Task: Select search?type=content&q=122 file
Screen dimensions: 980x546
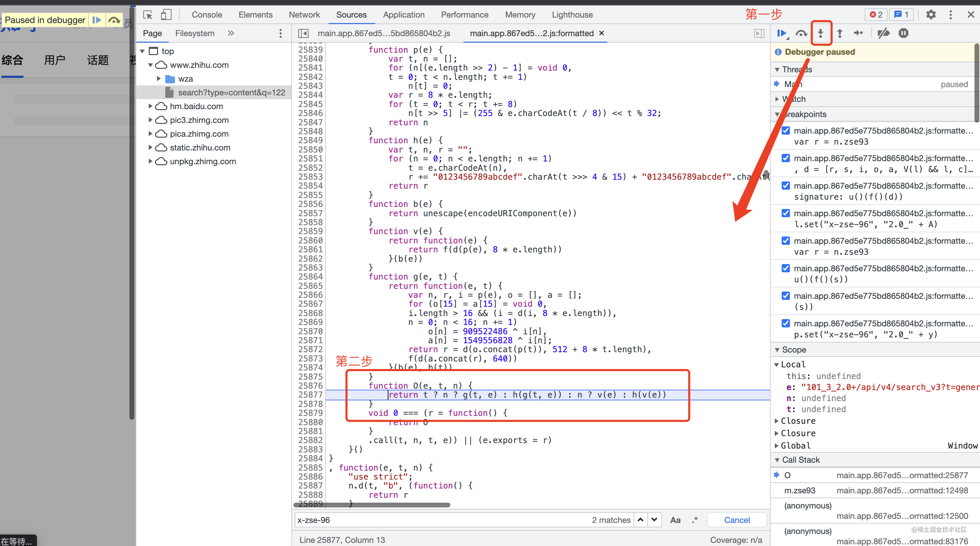Action: [x=231, y=92]
